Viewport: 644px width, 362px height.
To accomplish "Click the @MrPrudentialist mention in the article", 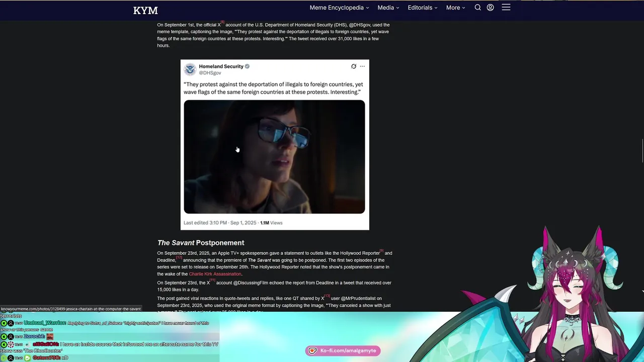I will (x=358, y=299).
